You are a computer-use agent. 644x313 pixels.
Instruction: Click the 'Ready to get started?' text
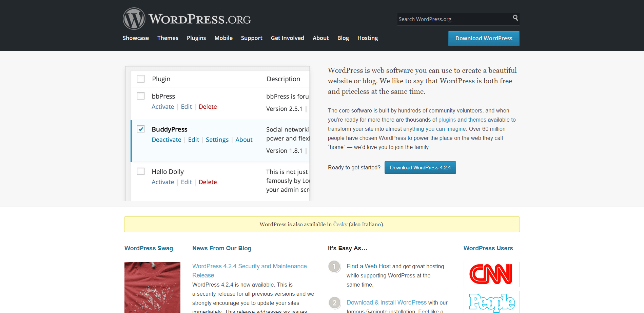pyautogui.click(x=354, y=167)
